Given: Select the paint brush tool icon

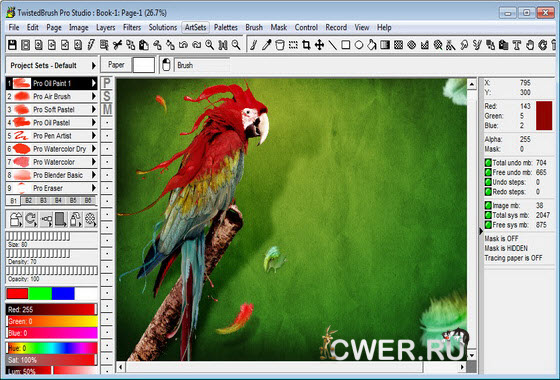Looking at the screenshot, I should click(x=254, y=45).
